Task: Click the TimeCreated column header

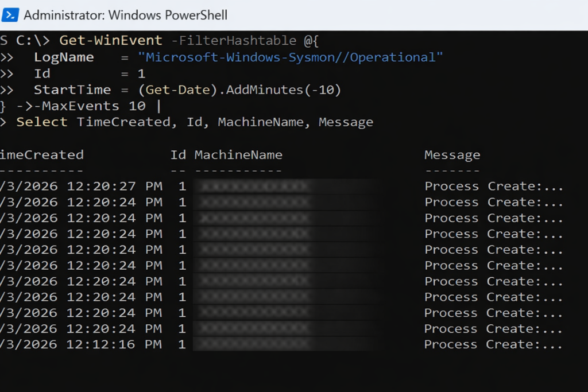Action: click(41, 155)
